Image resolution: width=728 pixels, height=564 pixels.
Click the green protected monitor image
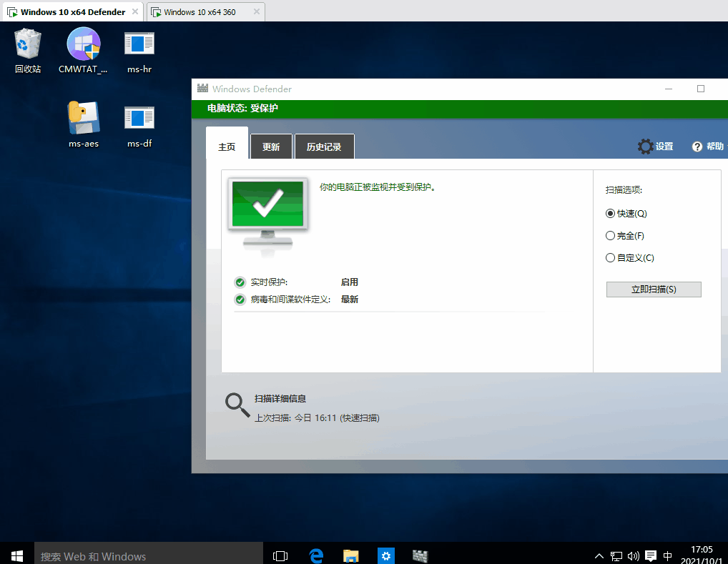point(268,212)
